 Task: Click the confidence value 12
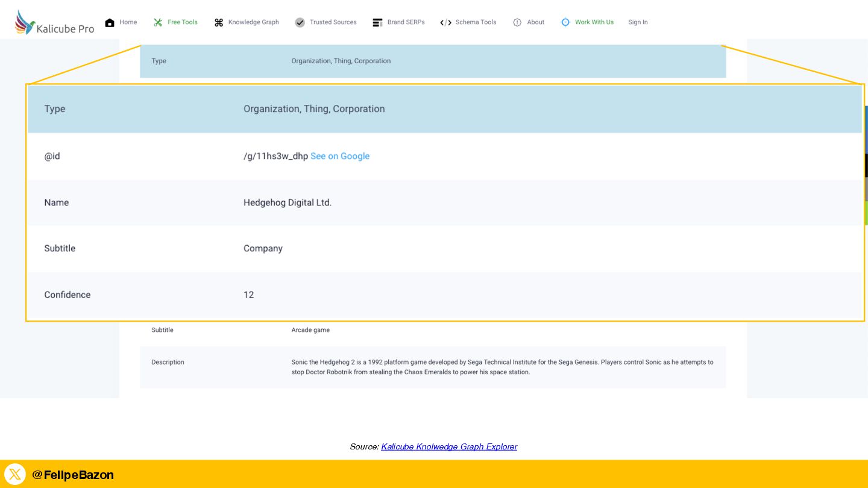pos(249,295)
